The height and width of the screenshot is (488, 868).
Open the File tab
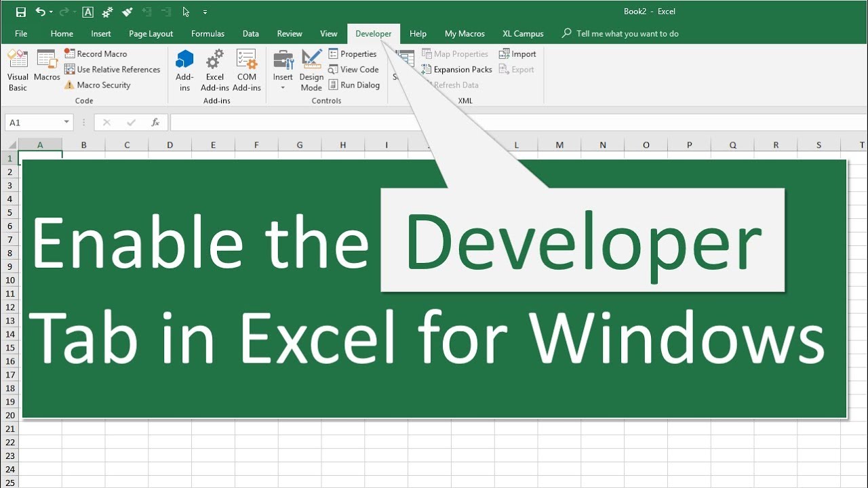pos(21,33)
